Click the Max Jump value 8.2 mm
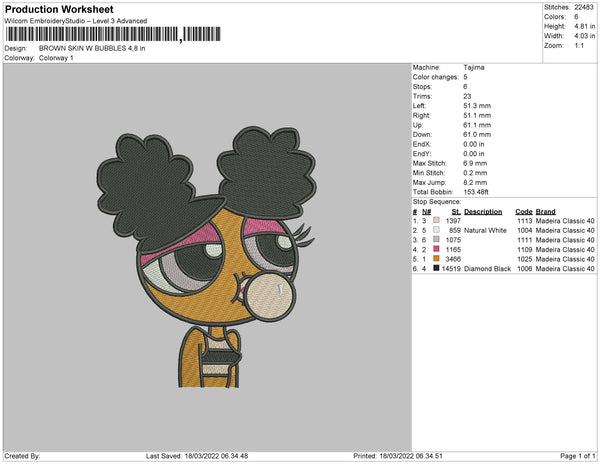 (475, 182)
